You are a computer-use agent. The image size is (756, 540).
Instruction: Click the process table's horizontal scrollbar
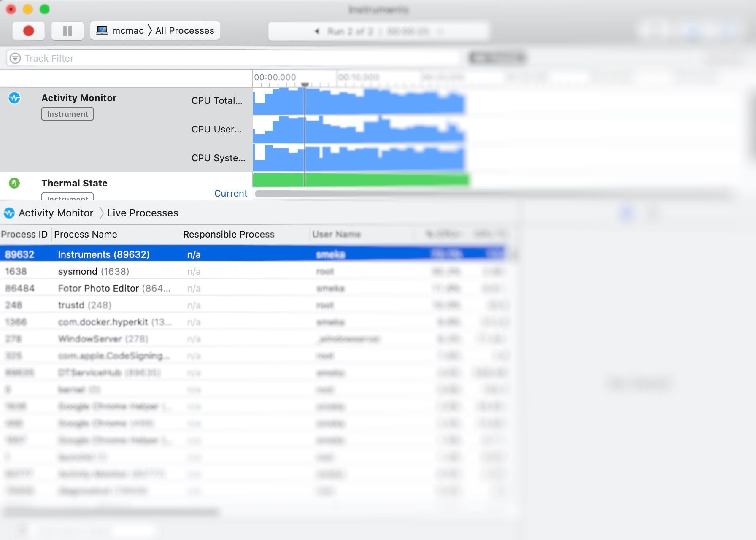point(111,512)
